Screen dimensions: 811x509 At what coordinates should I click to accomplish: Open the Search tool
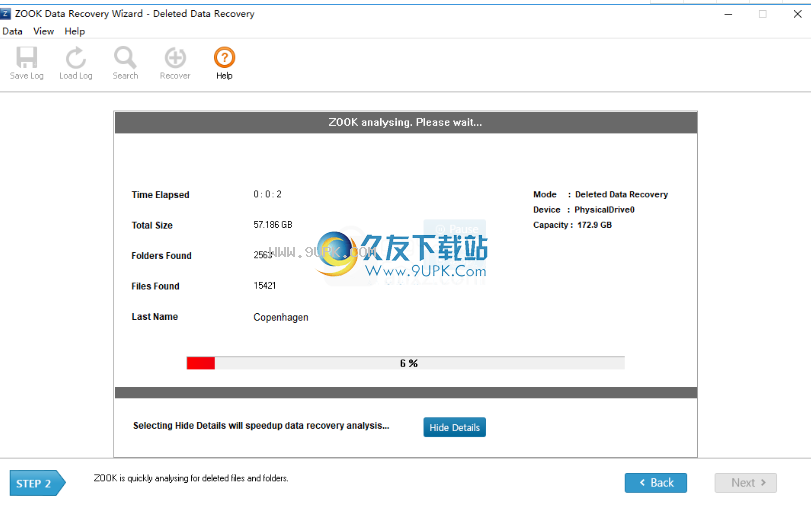125,63
